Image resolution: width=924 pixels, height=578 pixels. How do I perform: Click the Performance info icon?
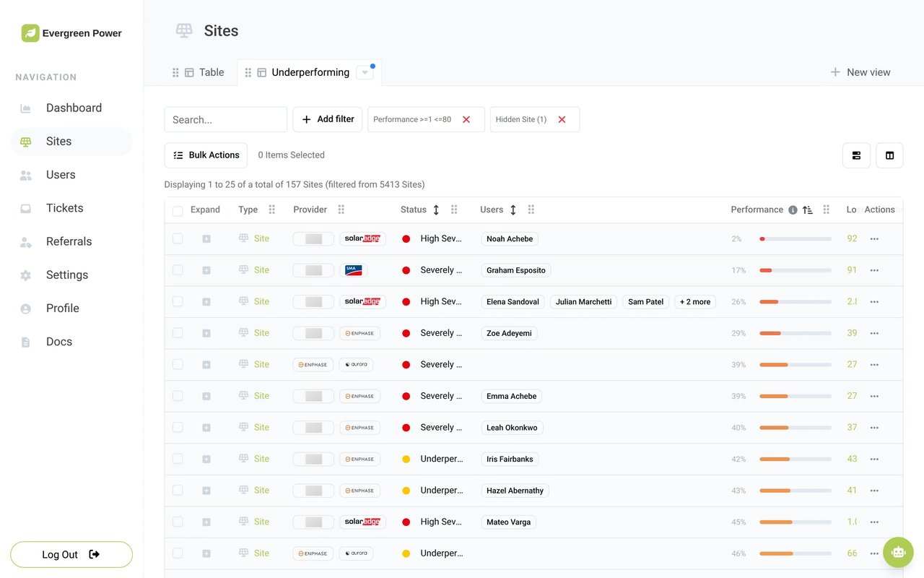(x=793, y=210)
